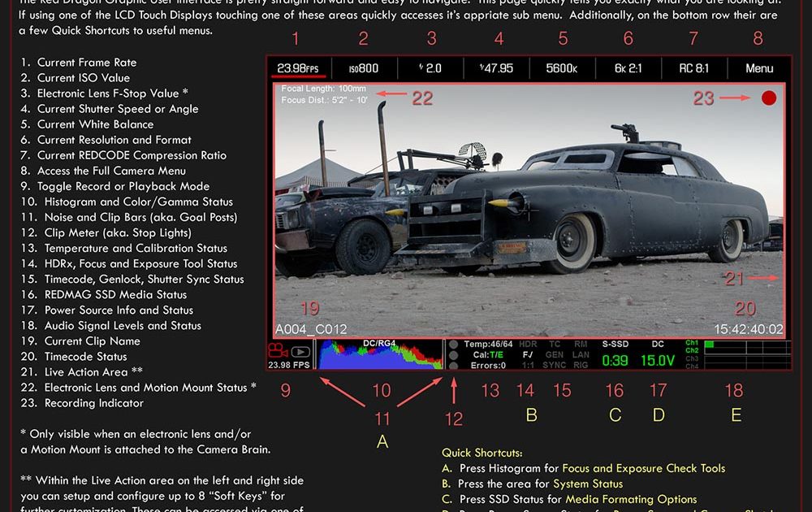Image resolution: width=812 pixels, height=512 pixels.
Task: Click the red recording indicator dot
Action: coord(769,98)
